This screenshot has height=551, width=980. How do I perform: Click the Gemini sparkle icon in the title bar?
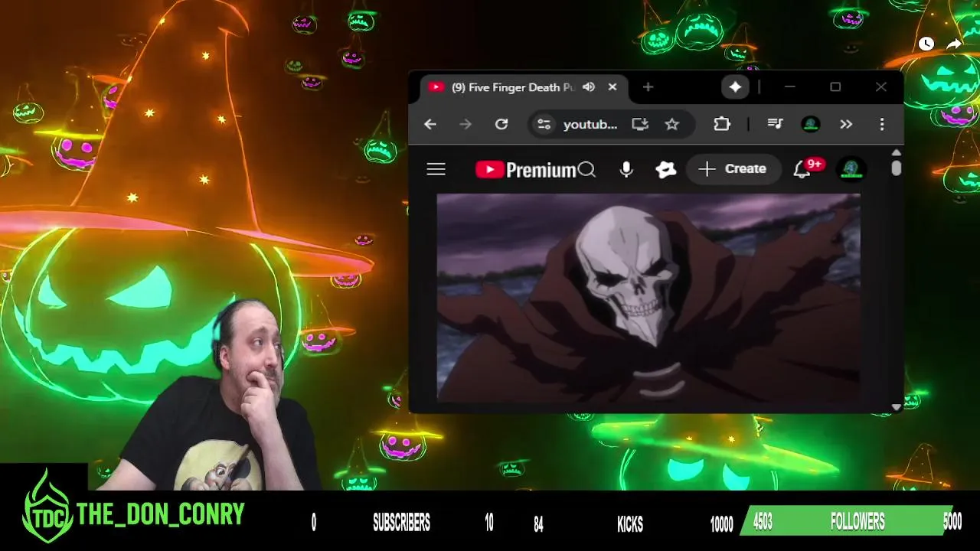[735, 87]
